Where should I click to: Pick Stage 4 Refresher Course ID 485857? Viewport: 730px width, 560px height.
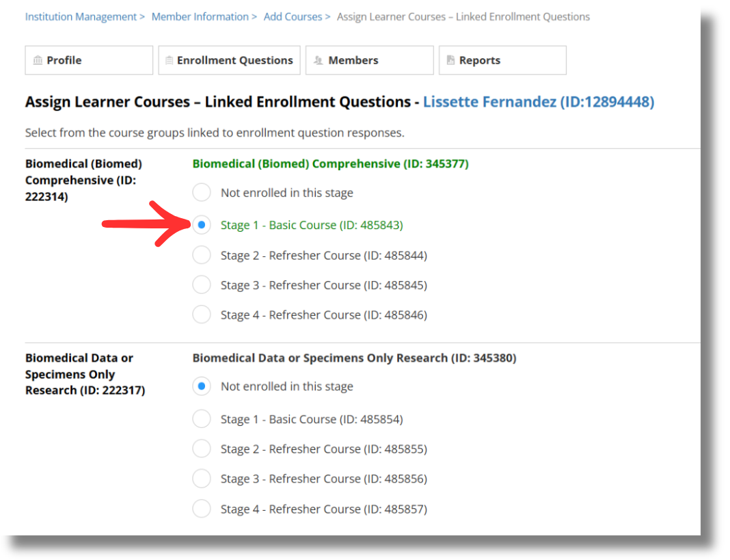click(202, 509)
